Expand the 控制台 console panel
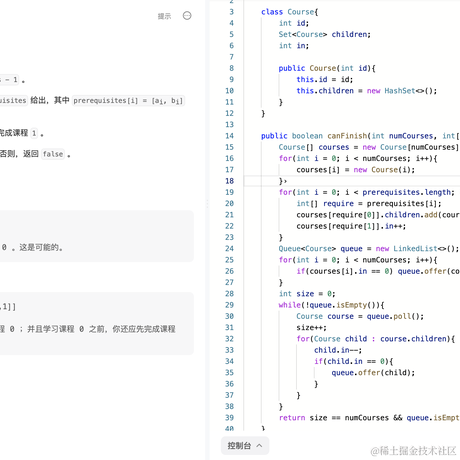 click(245, 445)
